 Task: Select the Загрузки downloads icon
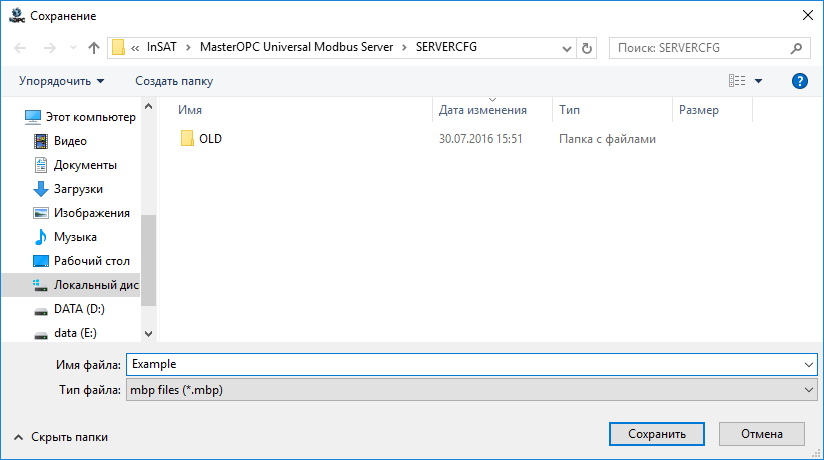(x=41, y=189)
